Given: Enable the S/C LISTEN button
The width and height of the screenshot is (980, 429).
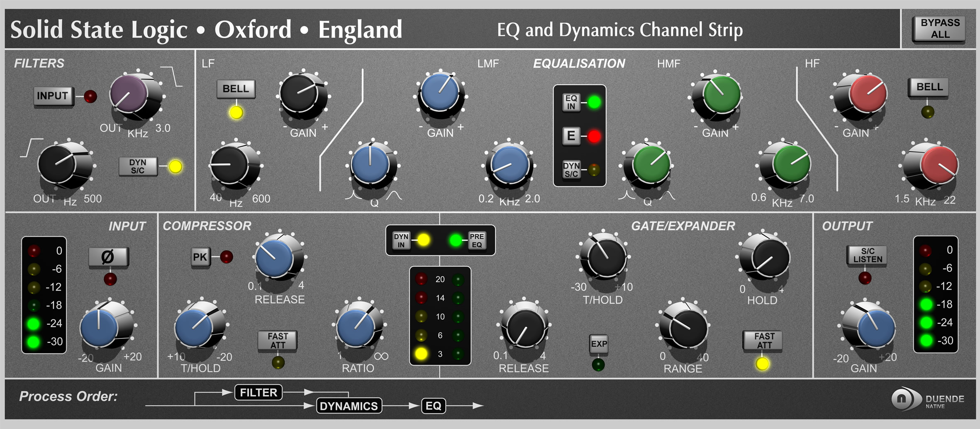Looking at the screenshot, I should pyautogui.click(x=867, y=255).
